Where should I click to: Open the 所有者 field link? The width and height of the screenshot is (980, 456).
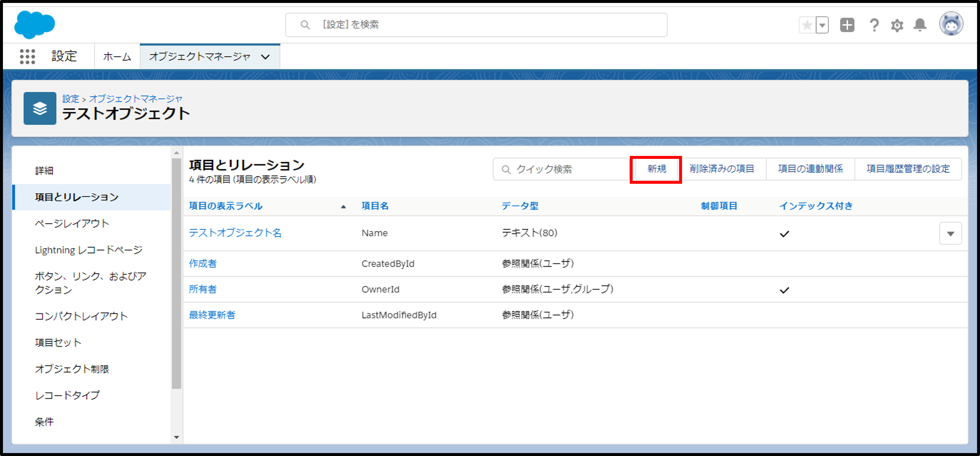click(x=203, y=289)
